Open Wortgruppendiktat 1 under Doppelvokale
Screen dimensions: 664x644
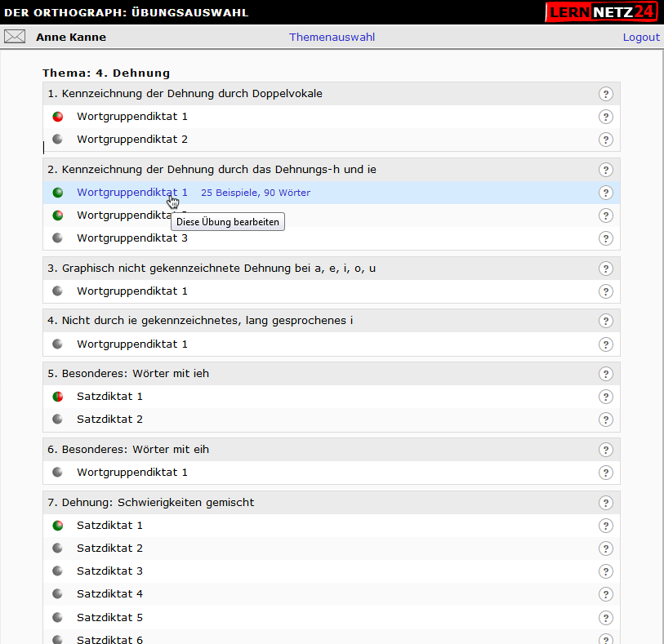click(132, 117)
